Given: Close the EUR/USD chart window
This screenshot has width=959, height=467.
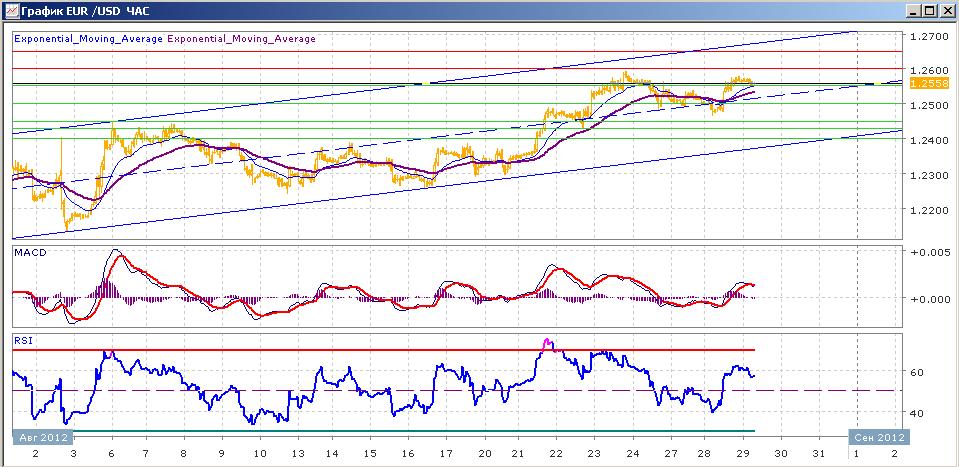Looking at the screenshot, I should tap(946, 10).
